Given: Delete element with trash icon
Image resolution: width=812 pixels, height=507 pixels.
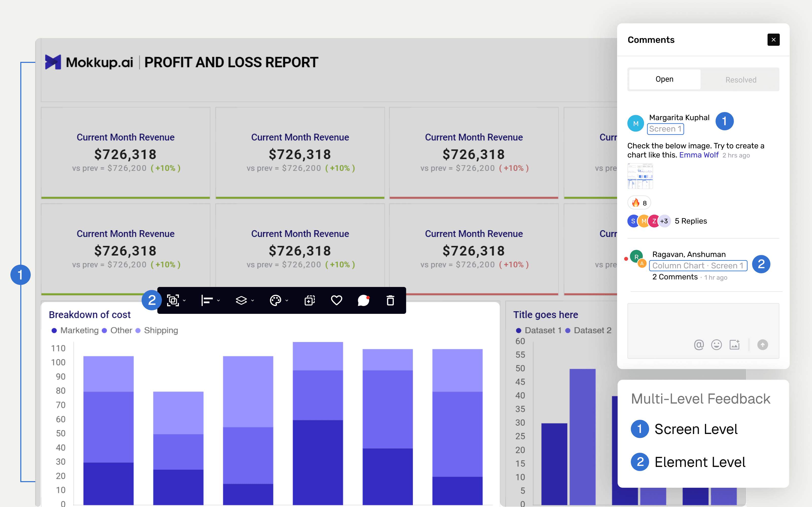Looking at the screenshot, I should [390, 300].
